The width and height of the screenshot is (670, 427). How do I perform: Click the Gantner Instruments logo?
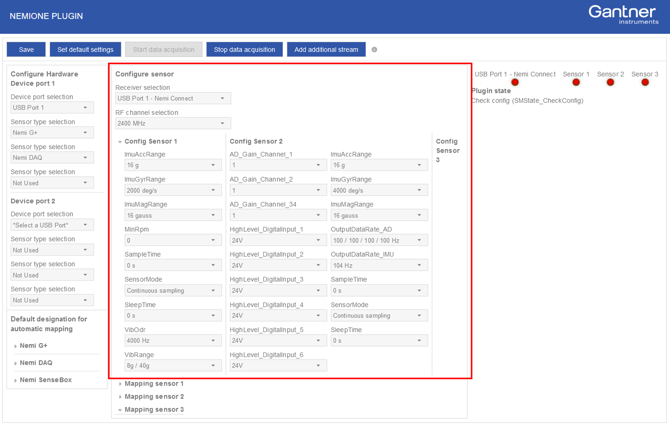click(x=623, y=15)
